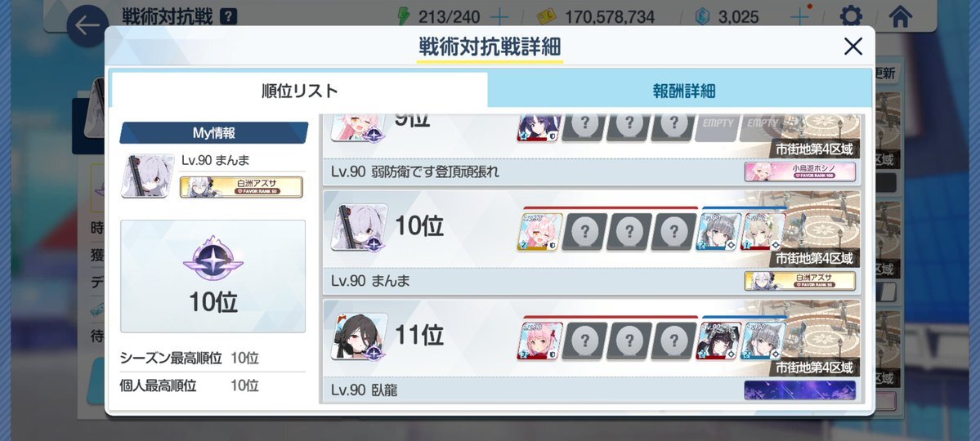The image size is (980, 441).
Task: Switch to the 報酬詳細 tab
Action: pos(684,91)
